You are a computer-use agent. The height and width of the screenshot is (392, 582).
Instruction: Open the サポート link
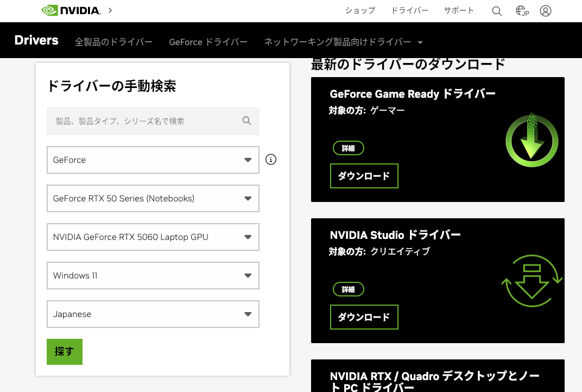coord(459,10)
